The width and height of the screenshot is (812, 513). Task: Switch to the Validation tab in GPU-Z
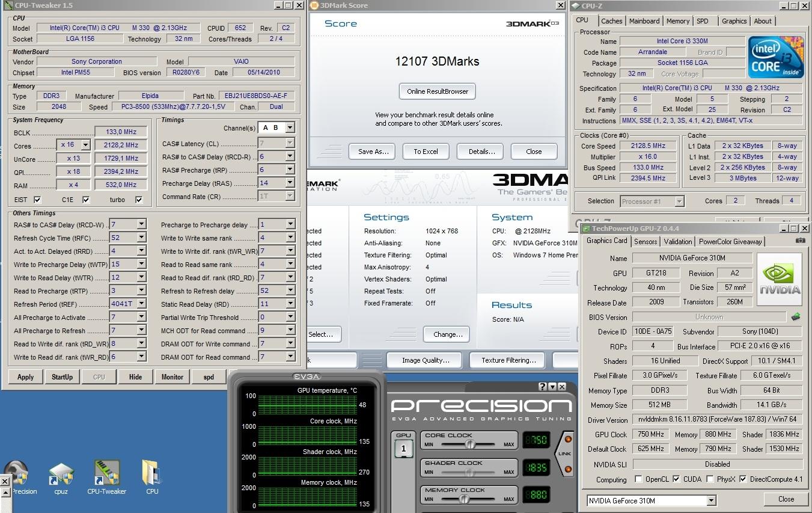[x=677, y=241]
